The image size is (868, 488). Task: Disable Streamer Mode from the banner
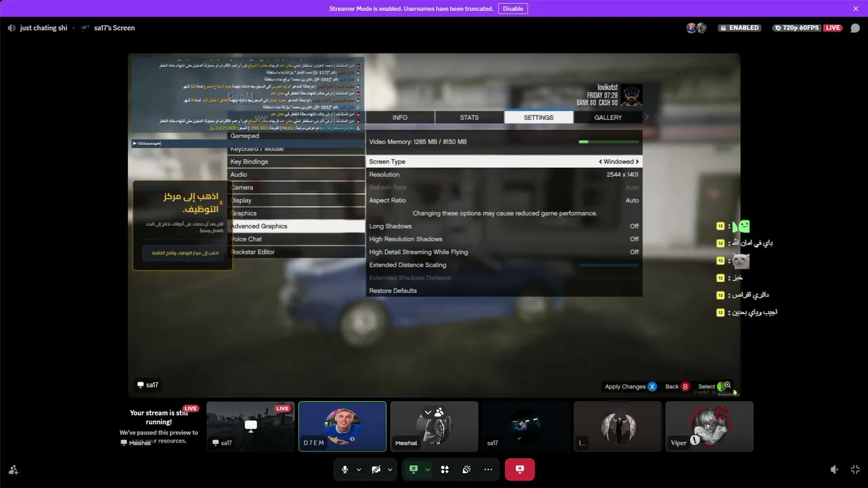pyautogui.click(x=513, y=9)
